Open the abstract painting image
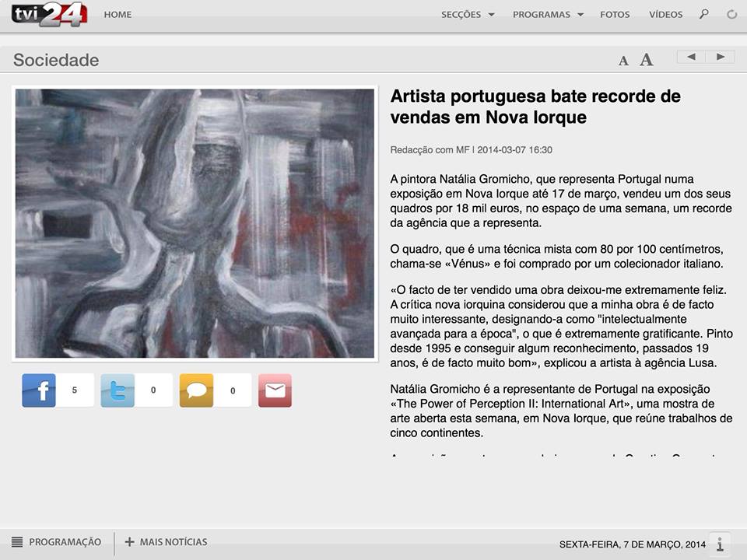Image resolution: width=747 pixels, height=560 pixels. [x=195, y=223]
